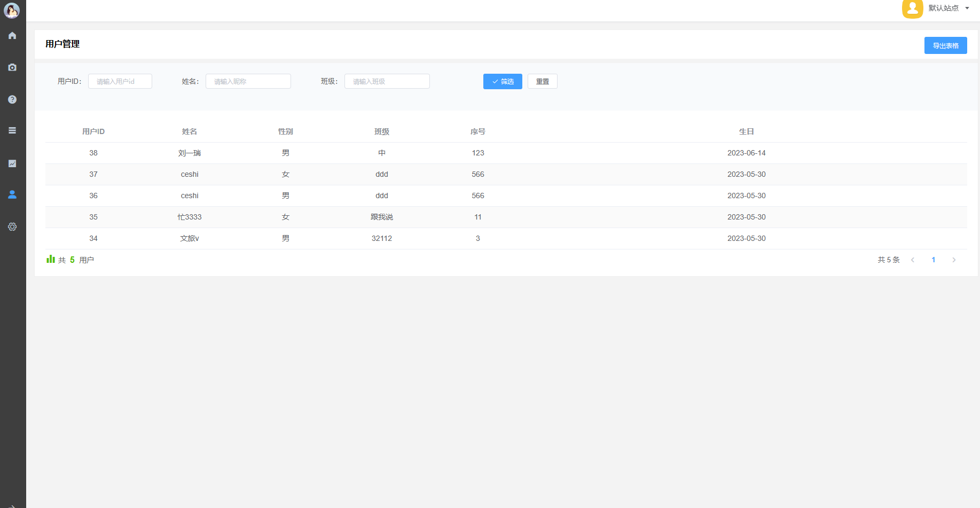Click the profile avatar at top of sidebar
This screenshot has height=508, width=980.
pyautogui.click(x=12, y=10)
